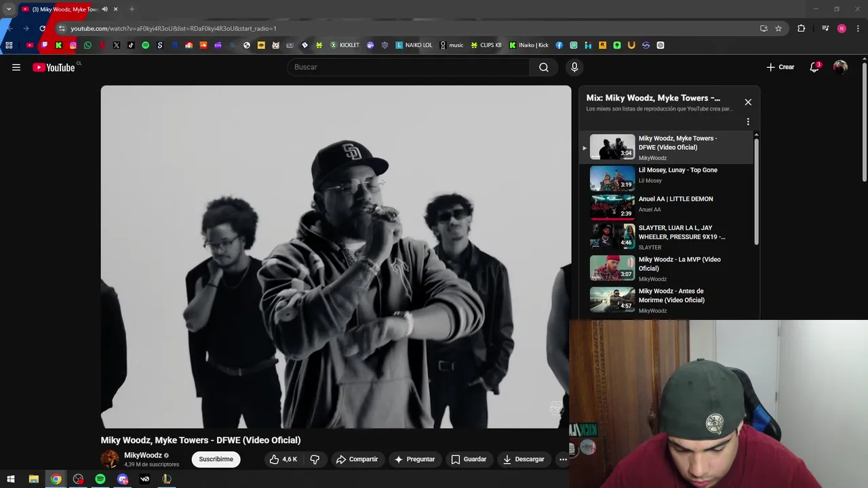Image resolution: width=868 pixels, height=488 pixels.
Task: Focus the Buscar search field
Action: click(x=408, y=67)
